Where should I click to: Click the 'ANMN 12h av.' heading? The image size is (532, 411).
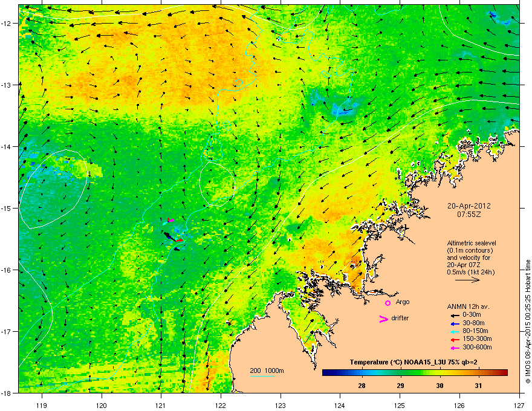(x=468, y=306)
